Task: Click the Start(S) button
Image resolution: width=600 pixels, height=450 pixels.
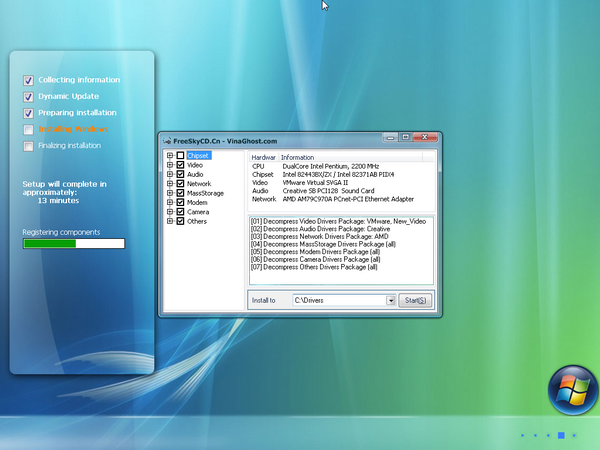Action: point(415,300)
